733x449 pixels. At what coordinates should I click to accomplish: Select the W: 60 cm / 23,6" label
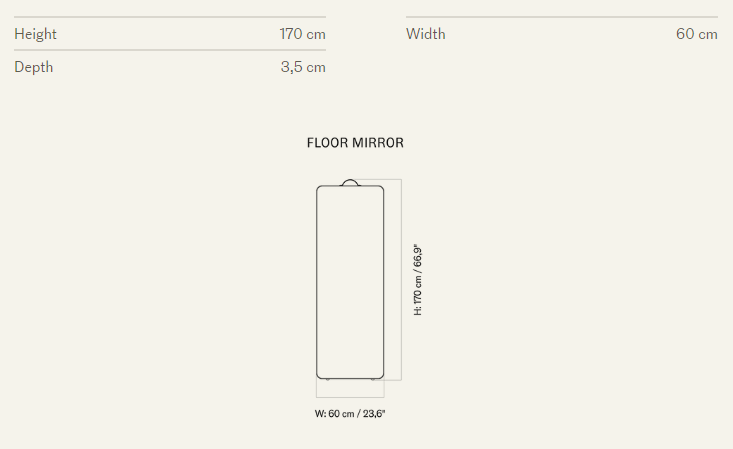350,413
